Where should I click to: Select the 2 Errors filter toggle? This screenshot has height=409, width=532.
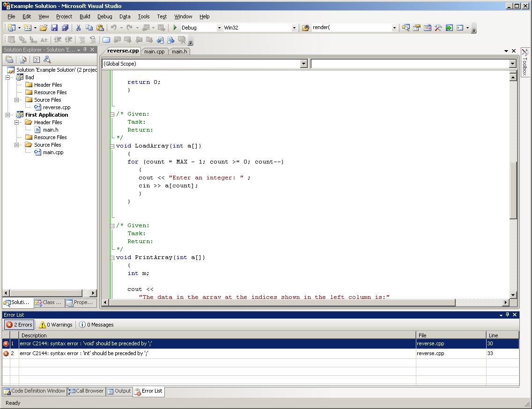(19, 324)
